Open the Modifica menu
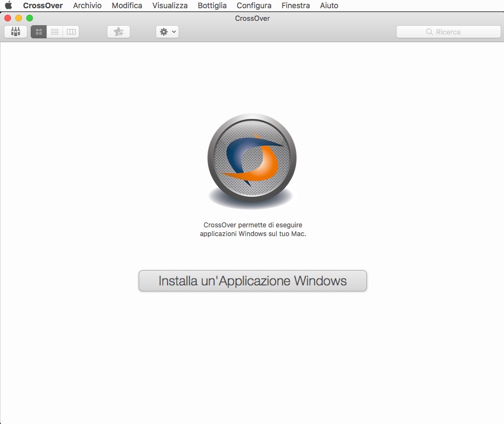The width and height of the screenshot is (504, 424). point(127,5)
